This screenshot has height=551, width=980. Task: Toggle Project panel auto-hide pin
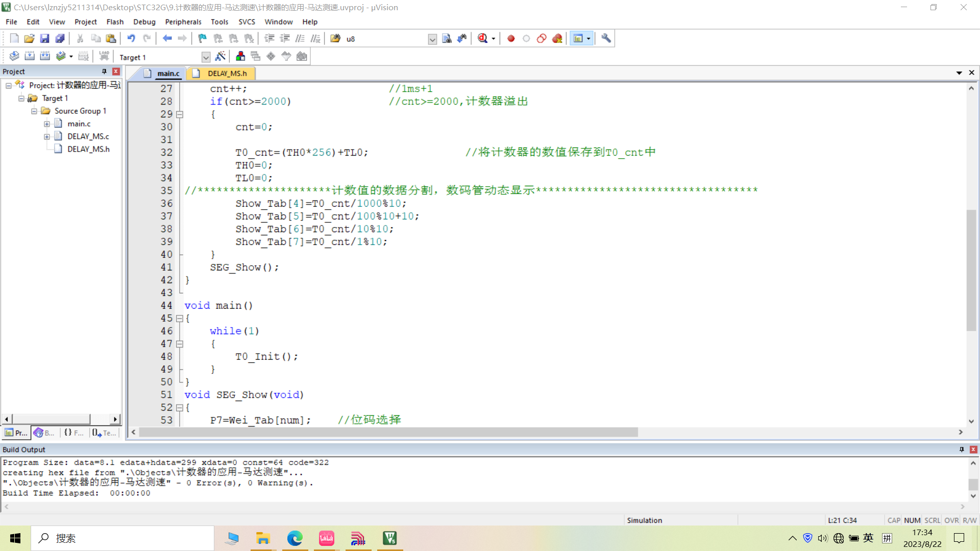click(104, 71)
